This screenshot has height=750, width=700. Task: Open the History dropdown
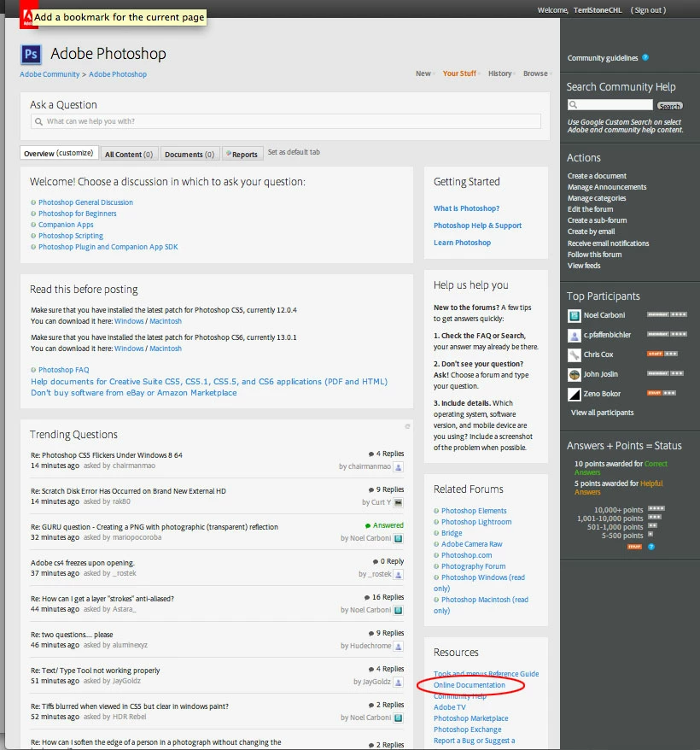(x=501, y=73)
